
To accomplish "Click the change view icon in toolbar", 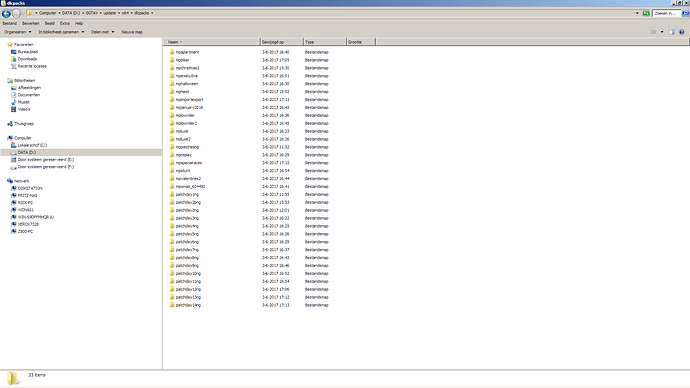I will [x=654, y=32].
